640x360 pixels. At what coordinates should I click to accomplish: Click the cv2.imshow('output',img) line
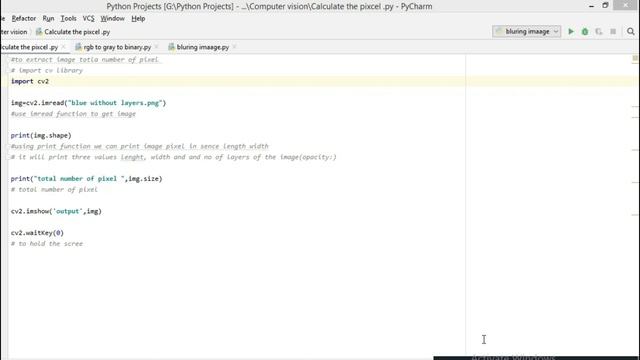coord(56,211)
